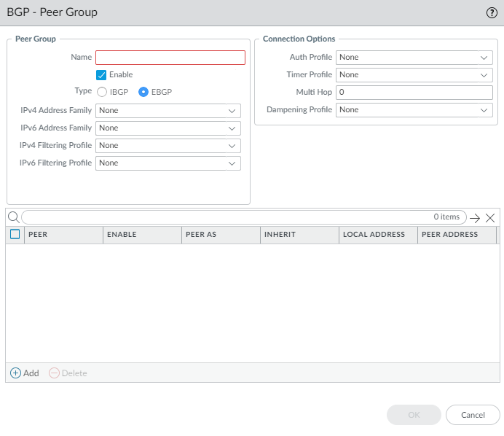
Task: Open the IPv4 Filtering Profile dropdown
Action: pos(168,145)
